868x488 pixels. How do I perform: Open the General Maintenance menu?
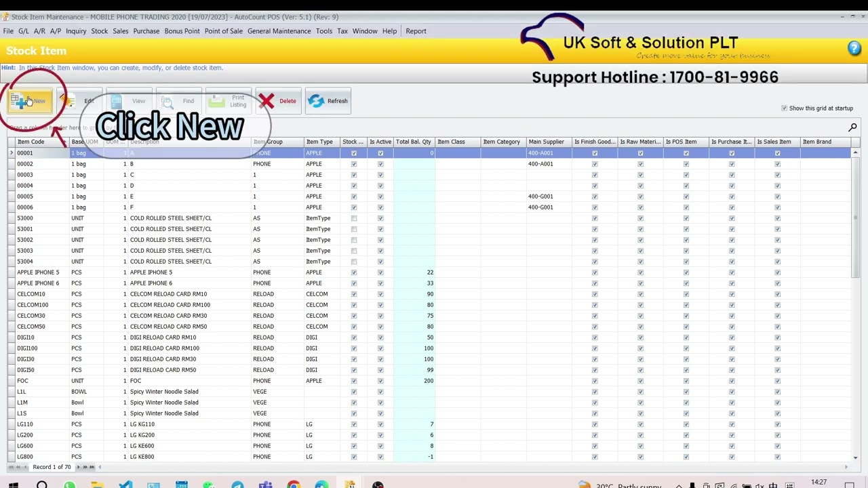(279, 31)
